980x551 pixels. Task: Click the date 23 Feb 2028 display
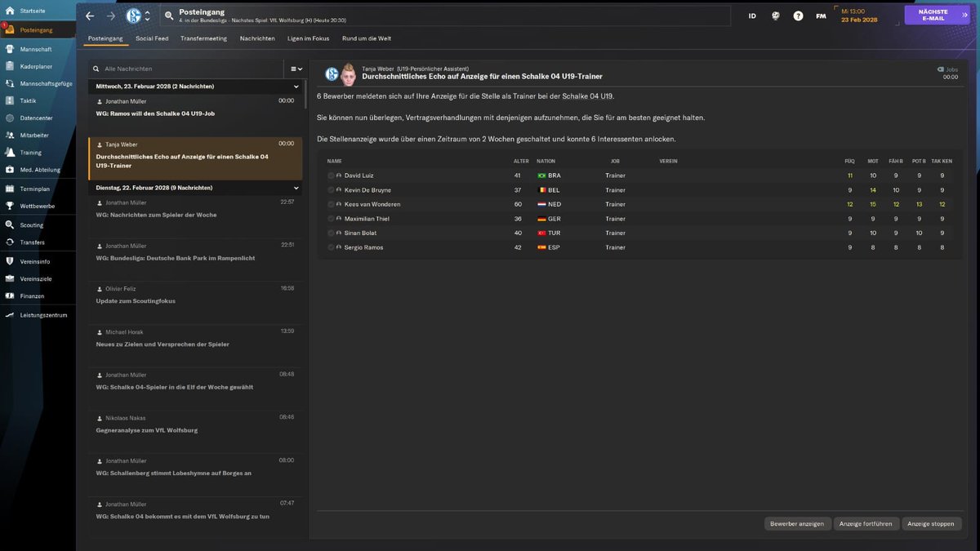(858, 20)
